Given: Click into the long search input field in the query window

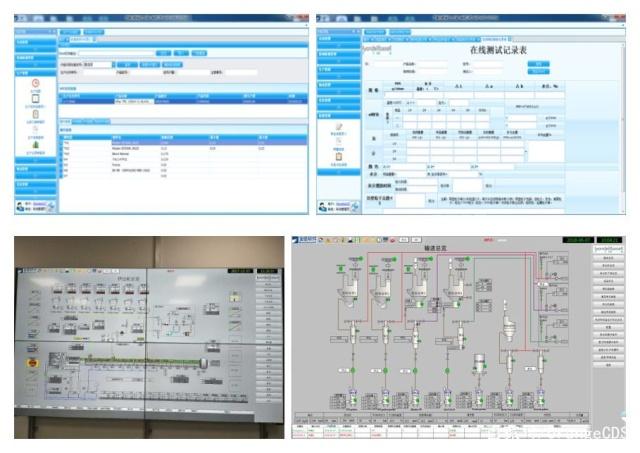Looking at the screenshot, I should point(120,52).
